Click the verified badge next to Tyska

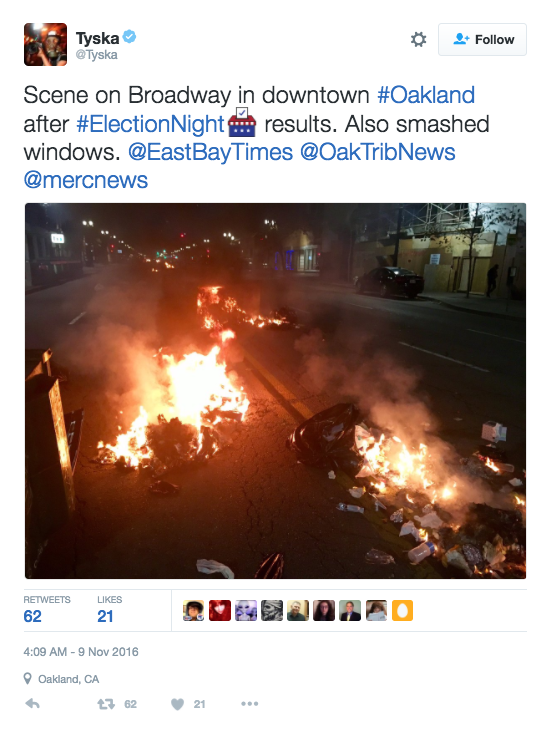130,37
